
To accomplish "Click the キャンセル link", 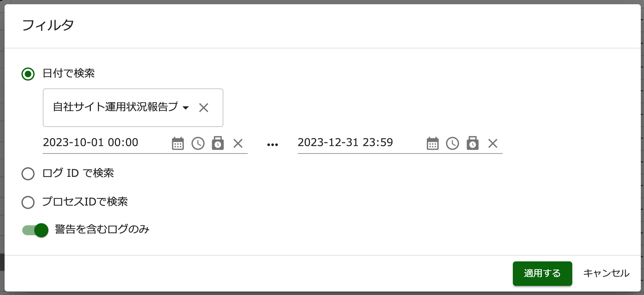I will tap(607, 273).
